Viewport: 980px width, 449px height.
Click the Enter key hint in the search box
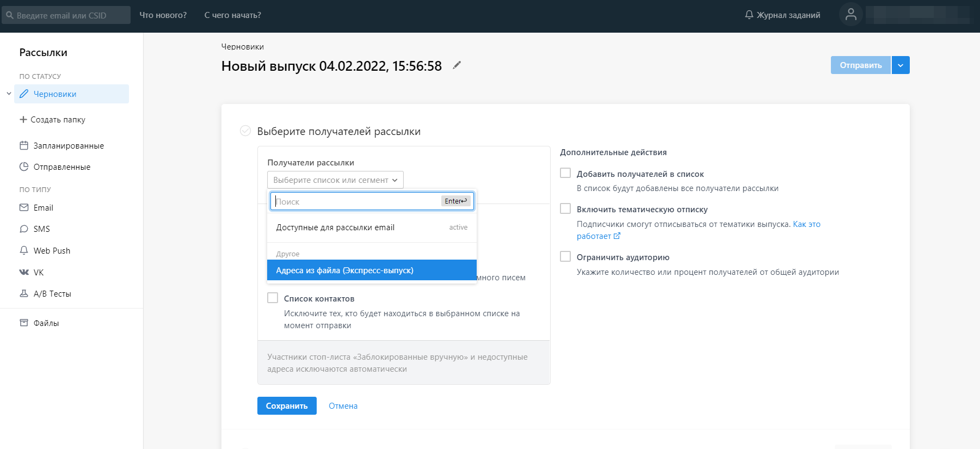(x=456, y=201)
